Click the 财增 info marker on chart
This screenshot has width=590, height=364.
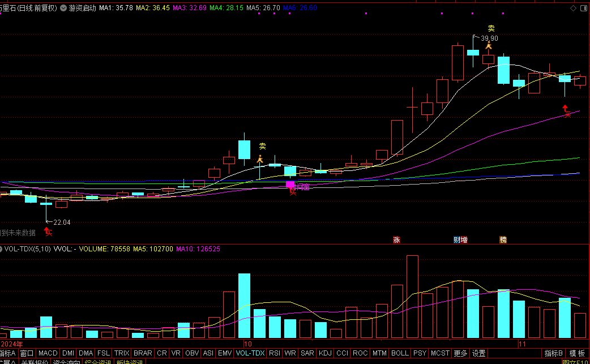coord(460,239)
